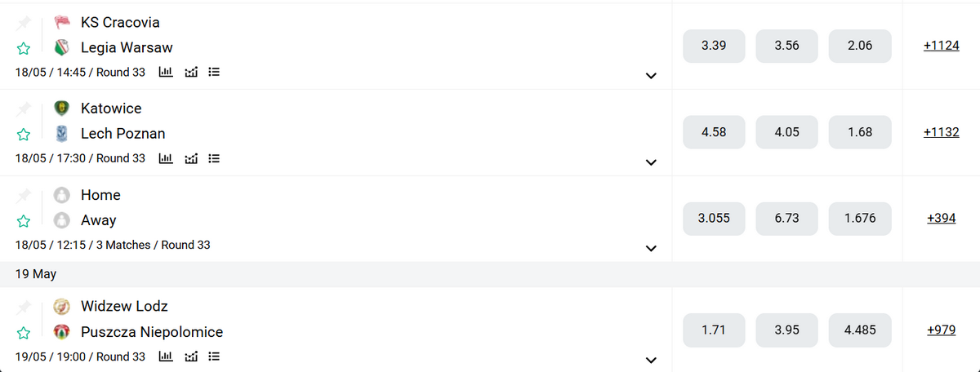Expand markets for Katowice vs Lech Poznan
This screenshot has height=372, width=980.
pos(651,162)
